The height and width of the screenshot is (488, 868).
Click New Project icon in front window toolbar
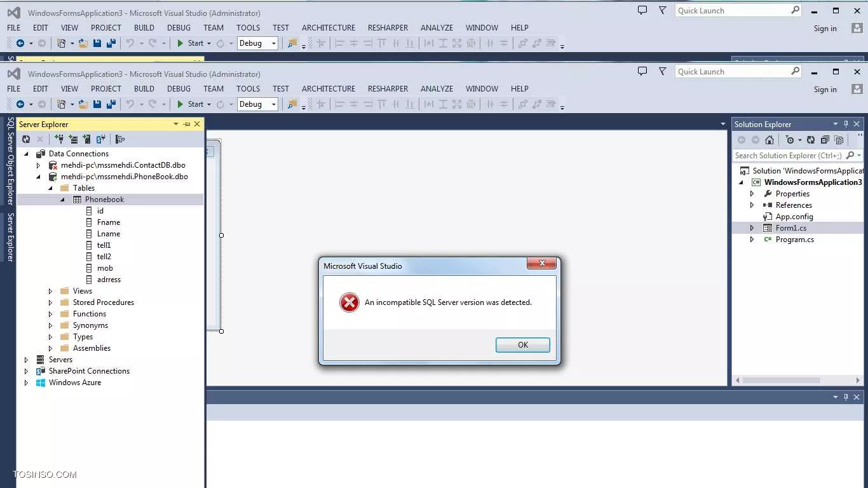tap(62, 104)
